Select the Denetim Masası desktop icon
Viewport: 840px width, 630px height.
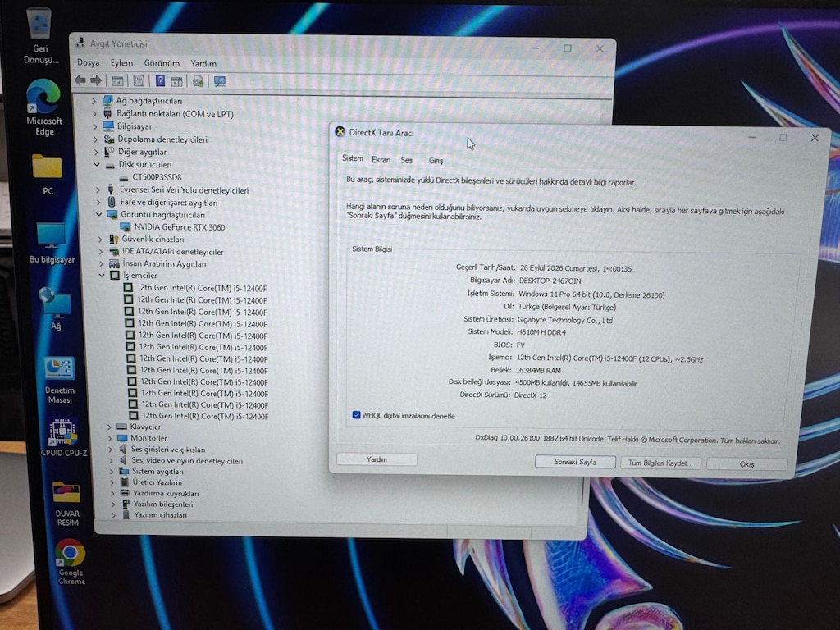pyautogui.click(x=59, y=380)
